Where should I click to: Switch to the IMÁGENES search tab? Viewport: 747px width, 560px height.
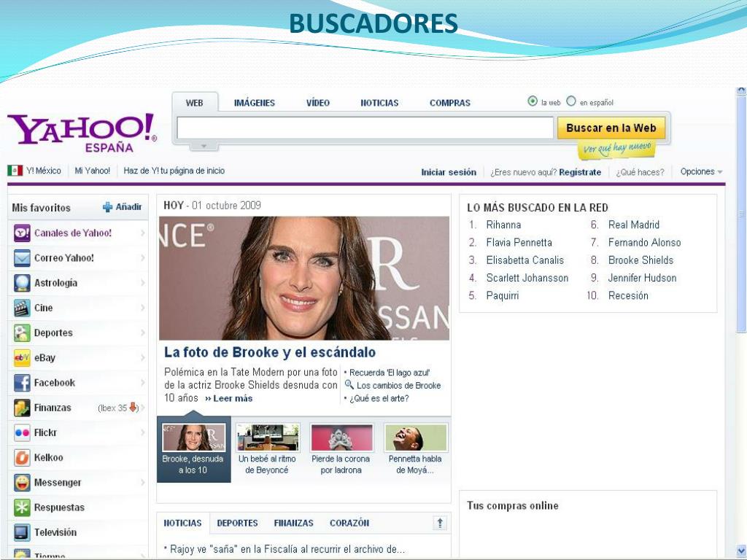(x=255, y=103)
